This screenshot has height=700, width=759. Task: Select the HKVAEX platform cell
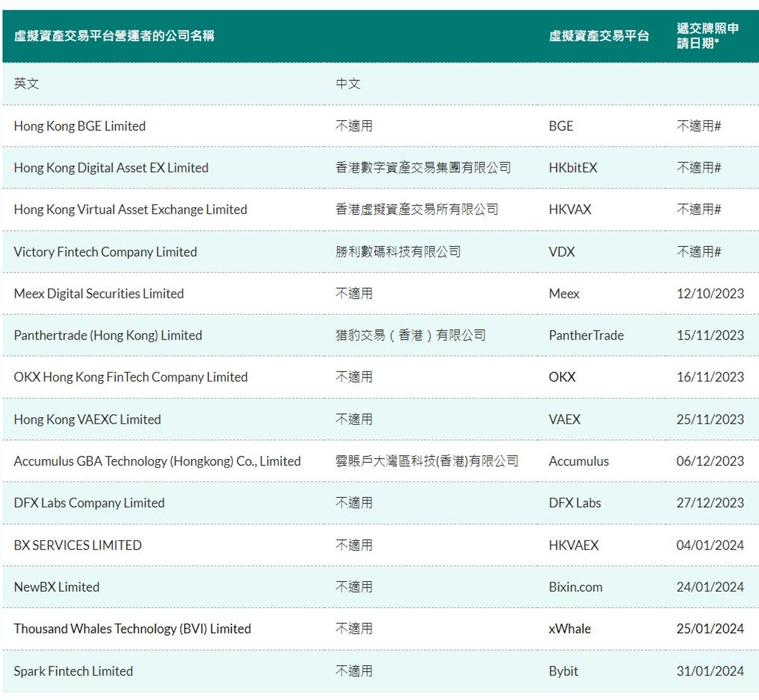point(574,545)
